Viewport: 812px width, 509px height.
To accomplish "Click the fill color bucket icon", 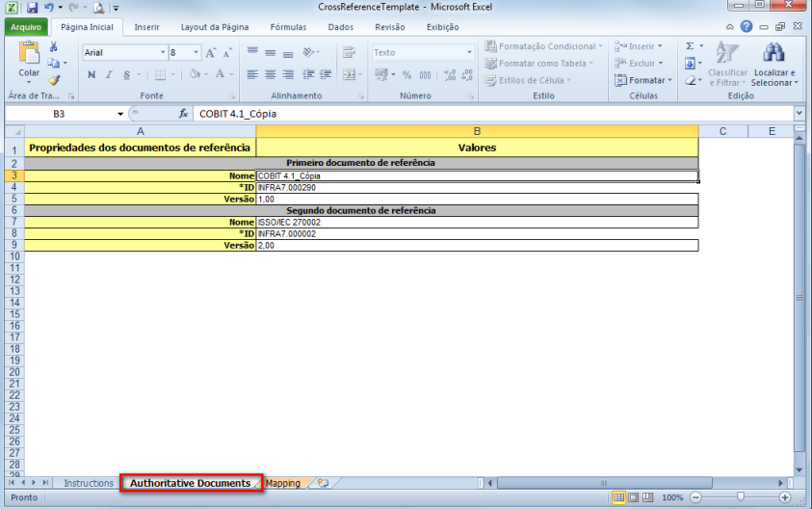I will (195, 74).
